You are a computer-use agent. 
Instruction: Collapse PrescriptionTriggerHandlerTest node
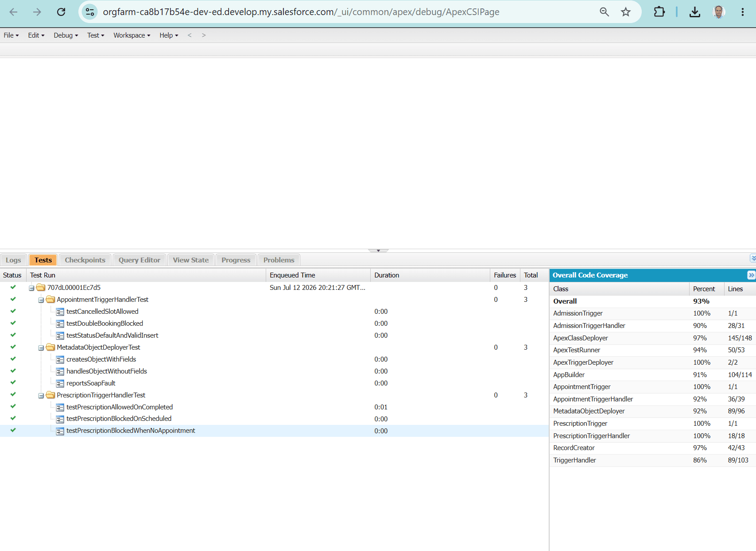41,396
